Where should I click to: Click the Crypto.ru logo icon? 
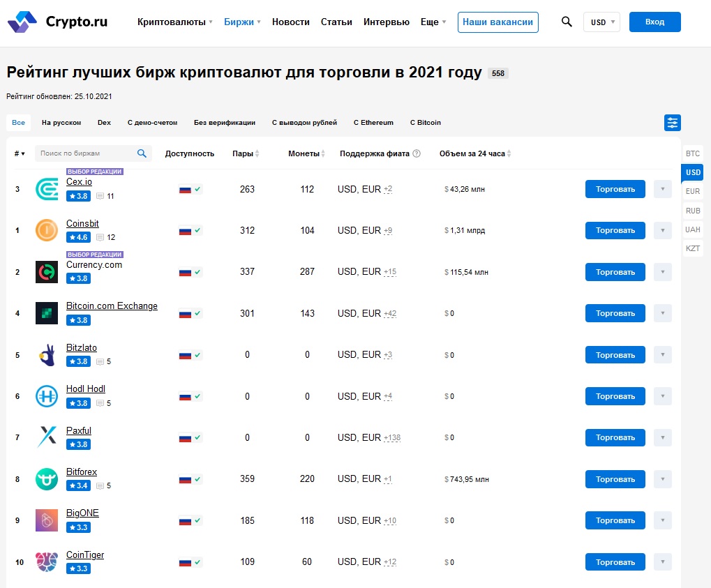(22, 22)
